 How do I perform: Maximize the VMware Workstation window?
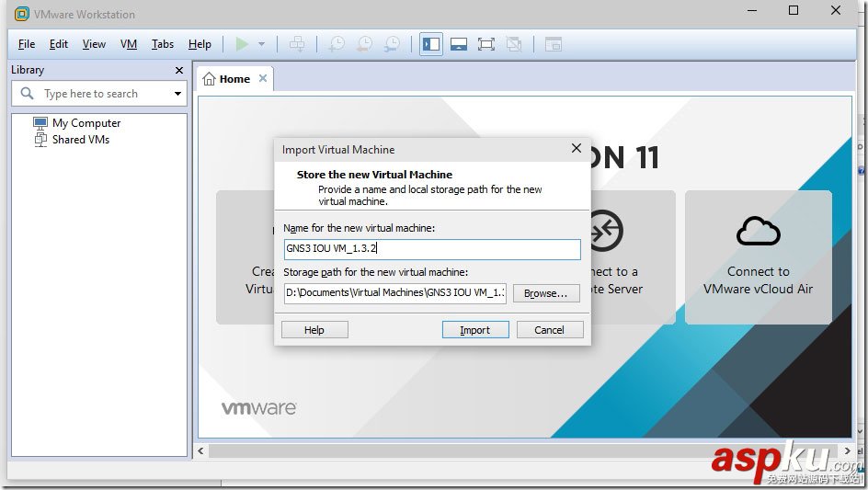click(x=794, y=10)
